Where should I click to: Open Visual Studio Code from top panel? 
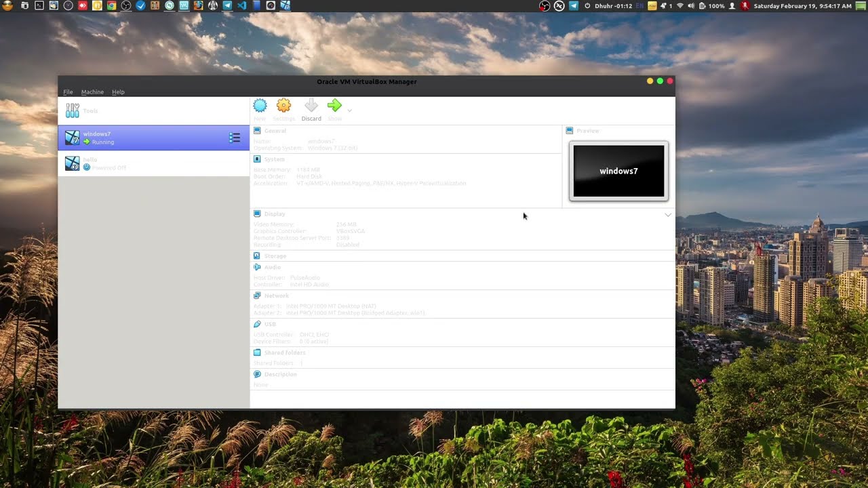[x=241, y=5]
